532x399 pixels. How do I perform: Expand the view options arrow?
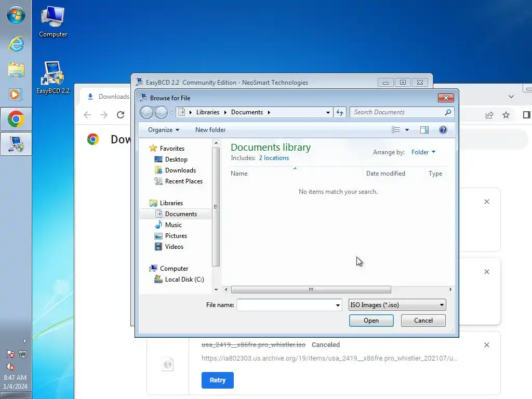click(x=407, y=130)
